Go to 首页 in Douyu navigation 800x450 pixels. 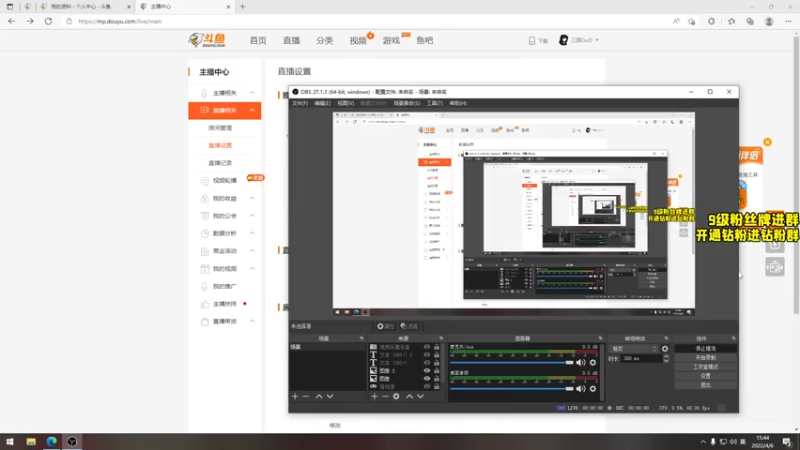coord(258,40)
